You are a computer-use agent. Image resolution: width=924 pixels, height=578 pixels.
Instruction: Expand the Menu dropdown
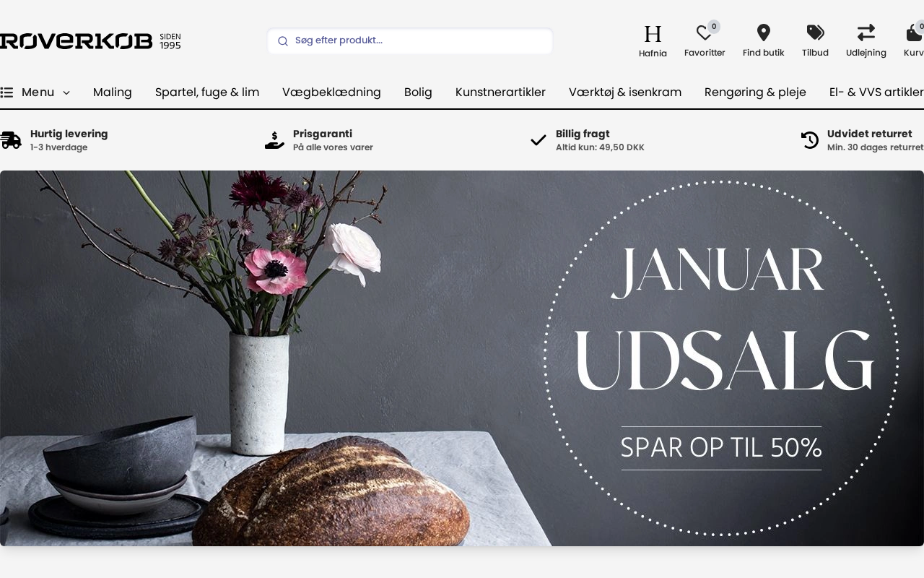35,92
